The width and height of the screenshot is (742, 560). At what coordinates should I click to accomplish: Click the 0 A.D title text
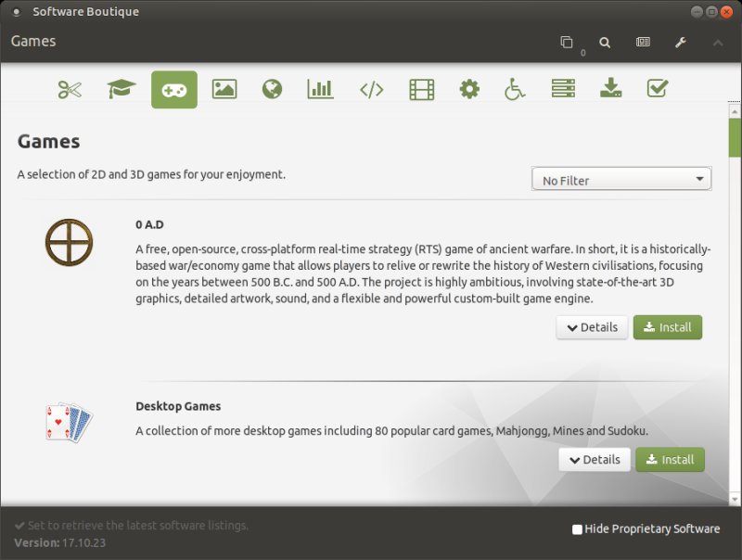point(149,224)
